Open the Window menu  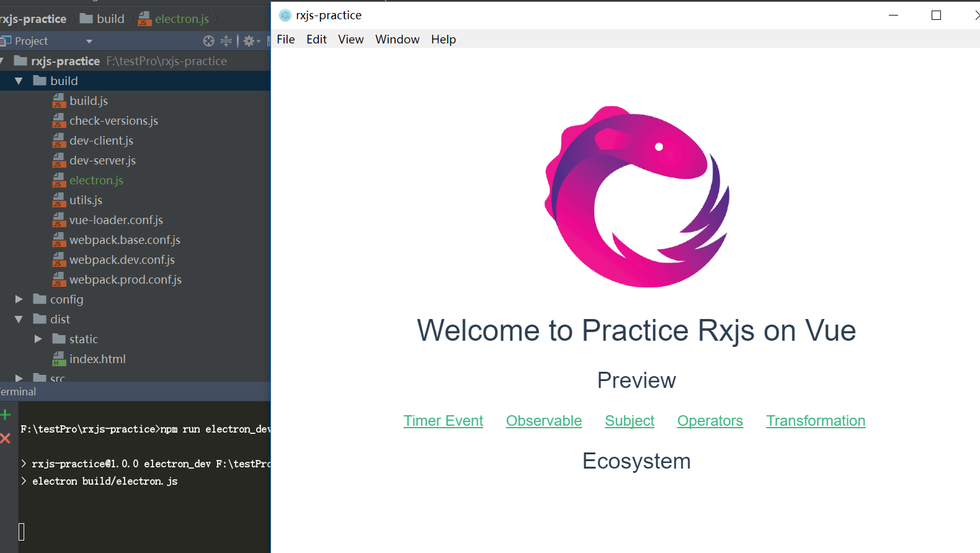click(398, 39)
